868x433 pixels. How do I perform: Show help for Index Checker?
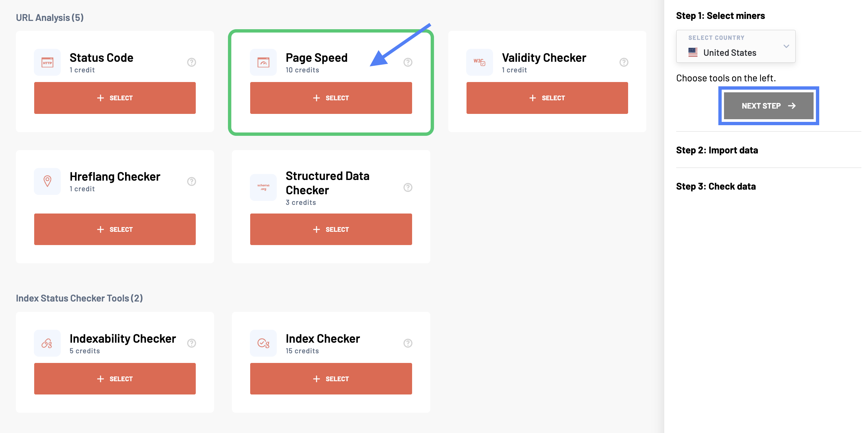pos(408,343)
